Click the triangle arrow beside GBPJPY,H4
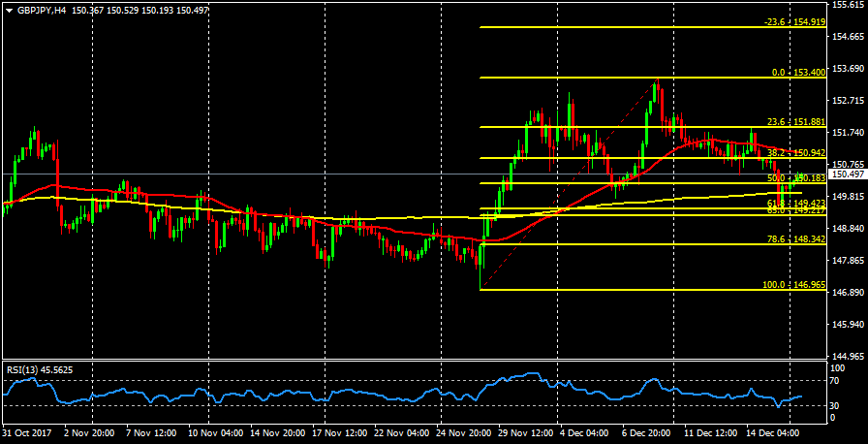868x444 pixels. point(9,9)
